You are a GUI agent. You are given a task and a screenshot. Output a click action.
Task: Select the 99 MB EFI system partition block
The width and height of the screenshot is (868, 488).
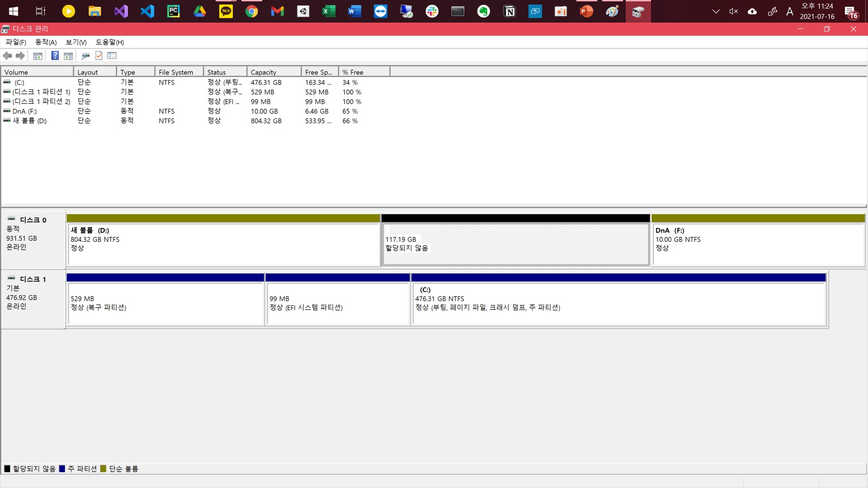coord(338,303)
